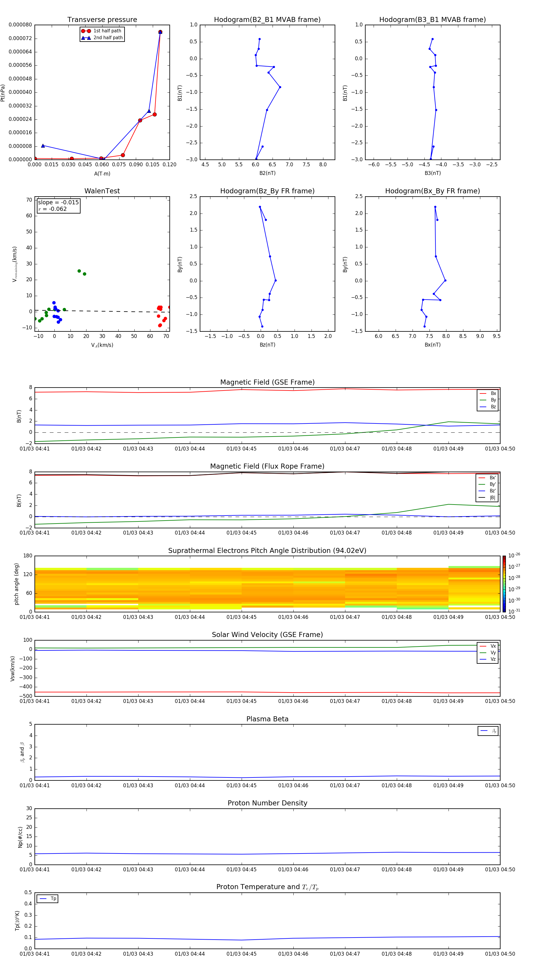Click the 'Hodogram(Bx_By FR frame)' title
This screenshot has width=535, height=980.
pos(432,191)
